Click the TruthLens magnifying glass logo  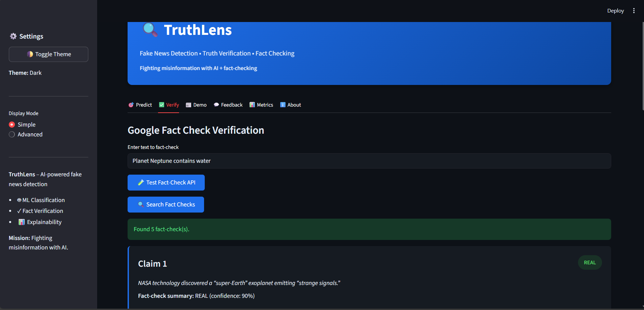(x=150, y=30)
